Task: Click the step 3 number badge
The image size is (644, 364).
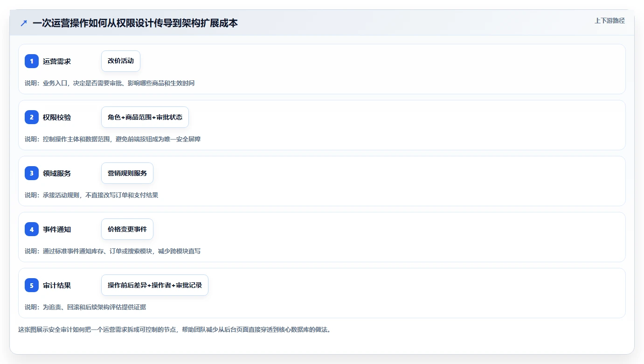Action: coord(32,173)
